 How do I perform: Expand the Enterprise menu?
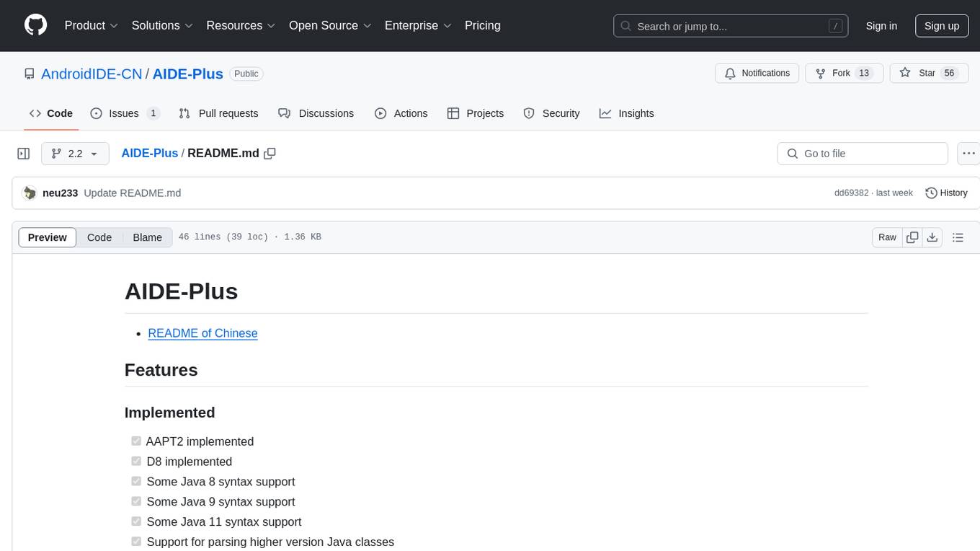(x=418, y=25)
